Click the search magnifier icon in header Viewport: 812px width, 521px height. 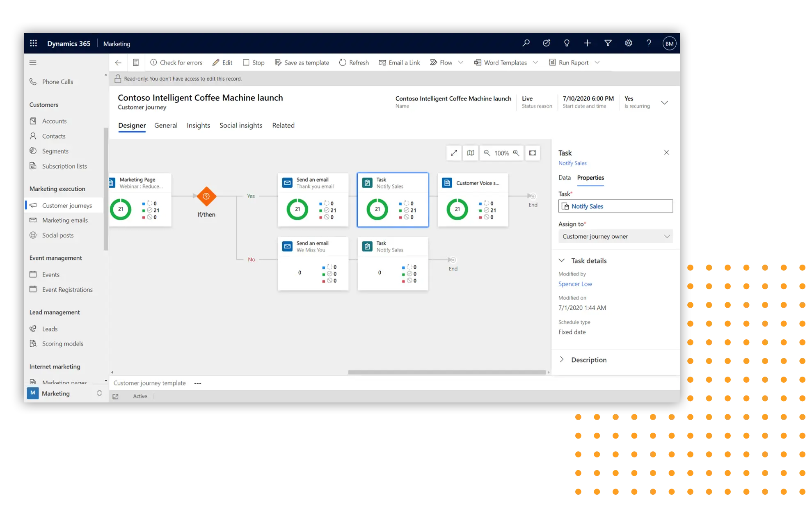pos(526,43)
